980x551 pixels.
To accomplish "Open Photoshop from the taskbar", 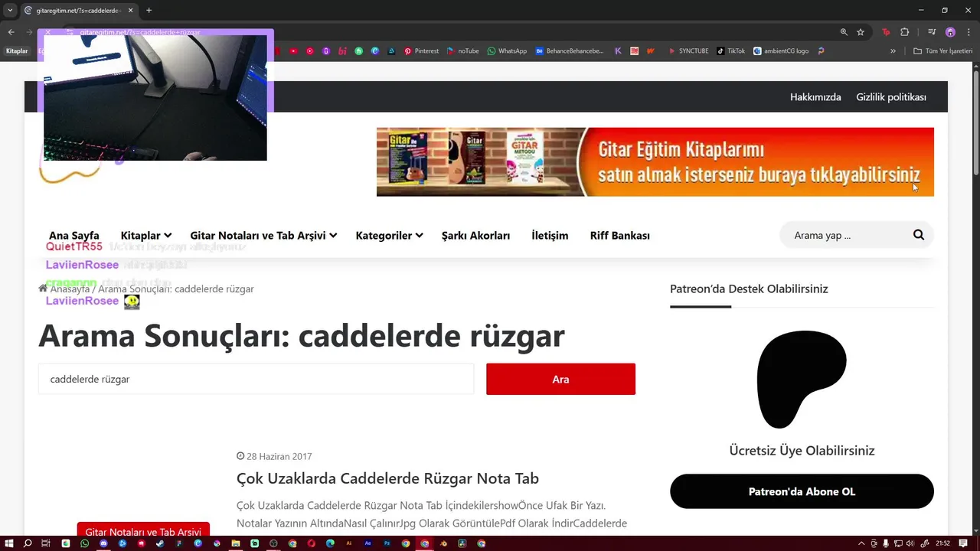I will [x=387, y=543].
